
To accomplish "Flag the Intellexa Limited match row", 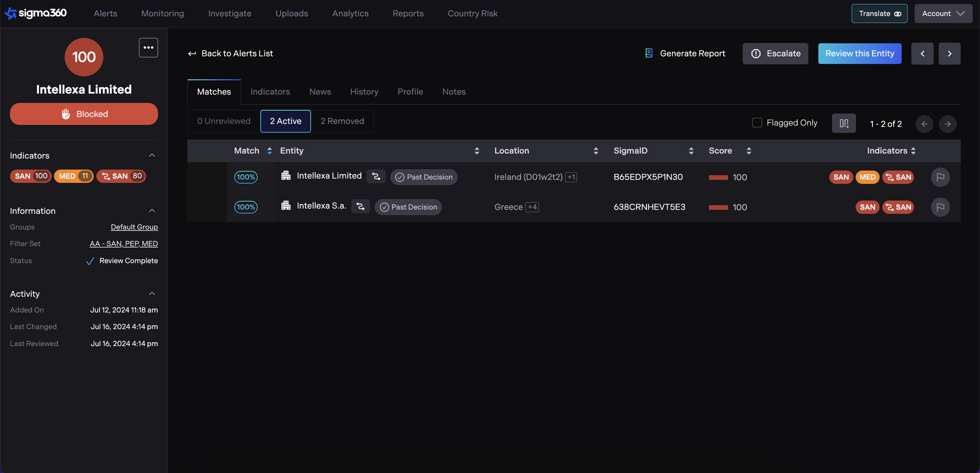I will tap(940, 177).
